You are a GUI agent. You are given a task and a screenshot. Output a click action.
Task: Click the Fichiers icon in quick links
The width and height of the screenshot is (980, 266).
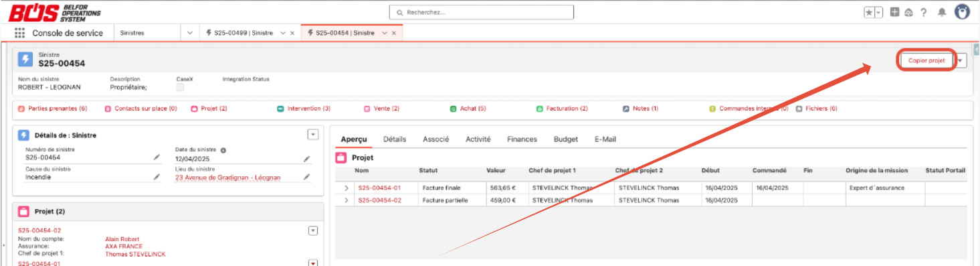pos(799,109)
